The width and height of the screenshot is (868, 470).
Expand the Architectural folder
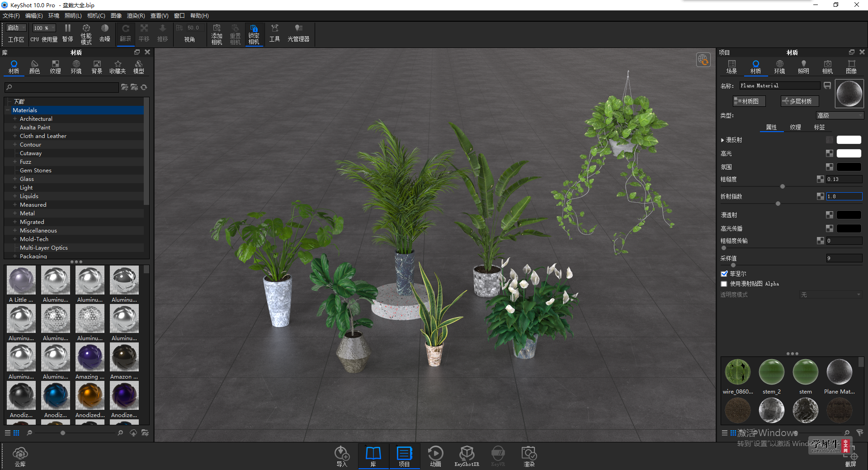point(15,119)
